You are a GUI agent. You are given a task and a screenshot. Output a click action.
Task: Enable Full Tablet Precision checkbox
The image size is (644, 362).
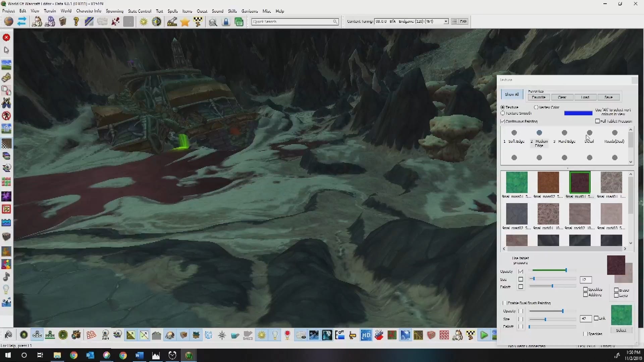(597, 121)
